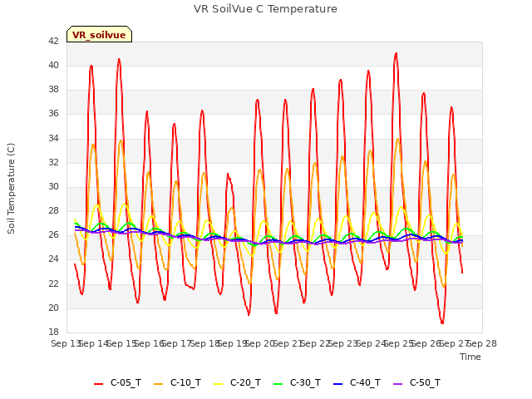Click the red peak on Sep 25
The height and width of the screenshot is (399, 532).
[x=396, y=53]
